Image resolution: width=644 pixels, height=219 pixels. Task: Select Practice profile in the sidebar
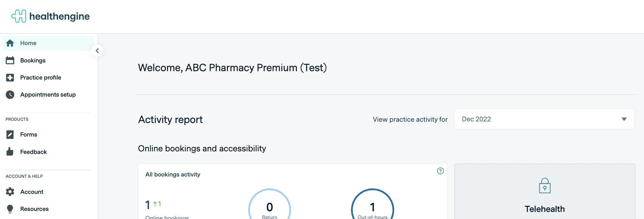pos(41,78)
